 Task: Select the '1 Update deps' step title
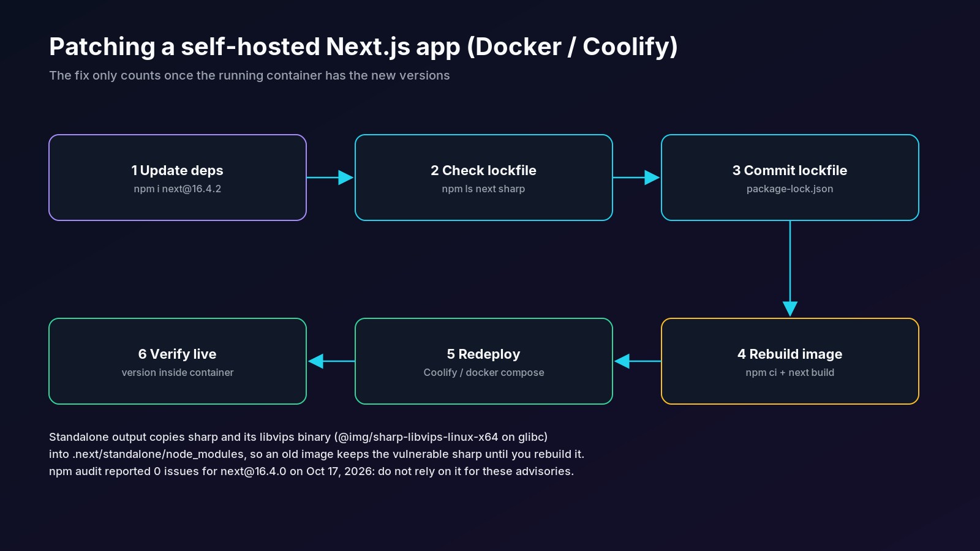(x=177, y=170)
